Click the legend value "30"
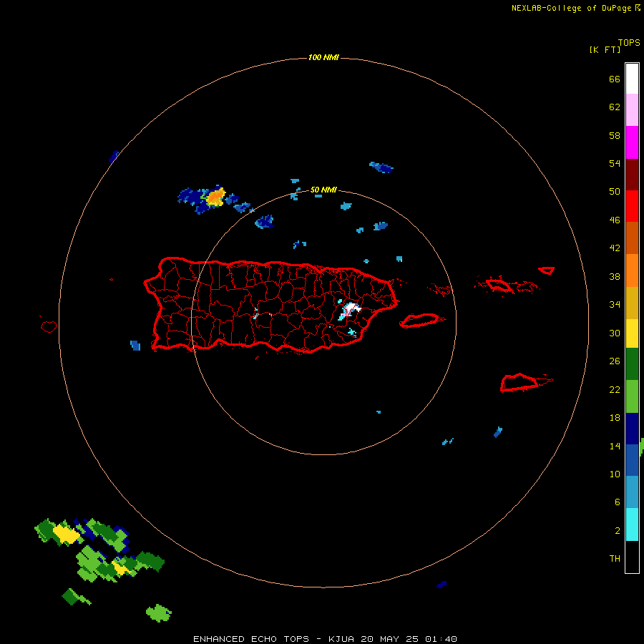 (615, 333)
